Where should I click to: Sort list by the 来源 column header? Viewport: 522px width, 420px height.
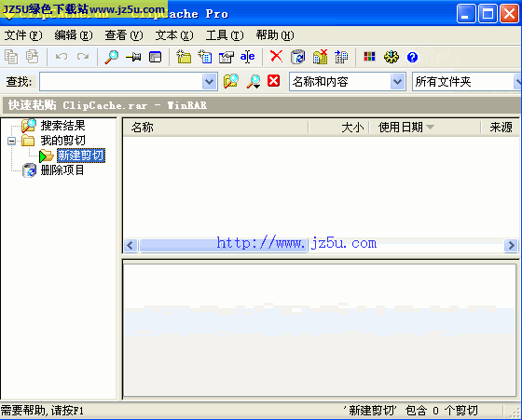click(501, 127)
